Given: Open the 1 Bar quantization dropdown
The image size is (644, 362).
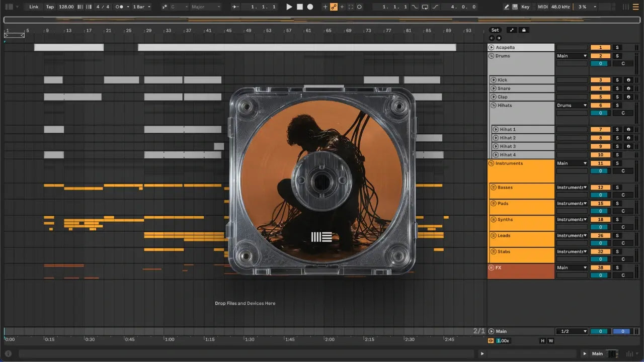Looking at the screenshot, I should [x=141, y=7].
